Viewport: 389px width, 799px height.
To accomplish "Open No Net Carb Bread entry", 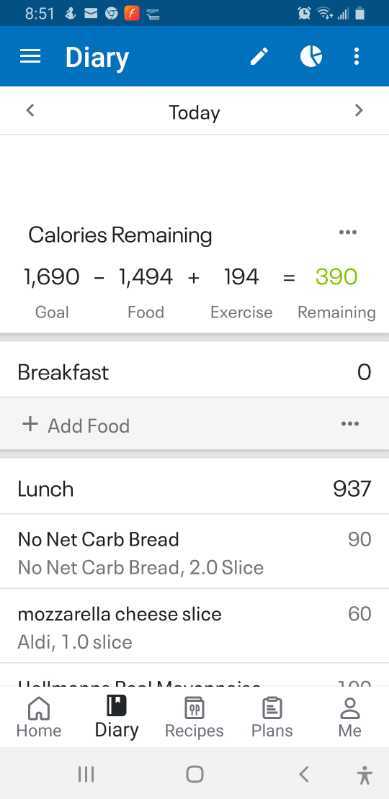I will point(194,552).
